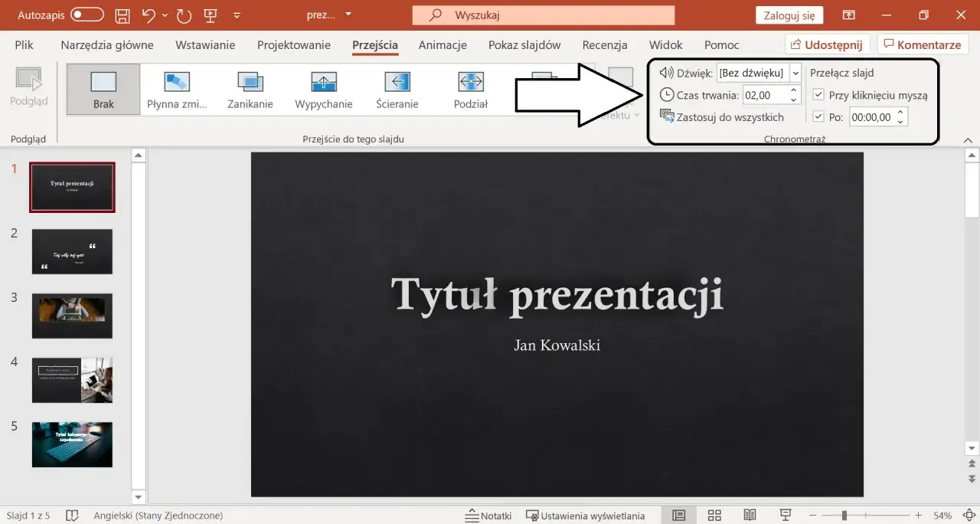Image resolution: width=980 pixels, height=524 pixels.
Task: Enable Przy kliknięciu myszą slide advance
Action: (818, 95)
